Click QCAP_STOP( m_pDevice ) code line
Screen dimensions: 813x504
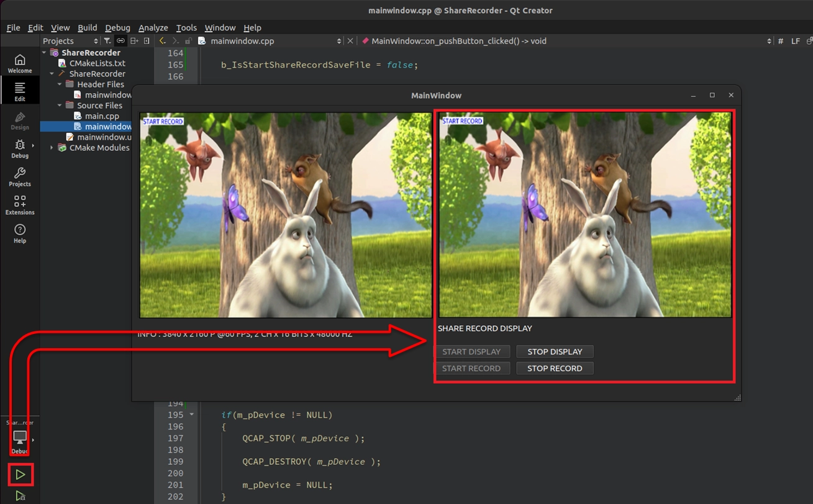tap(303, 438)
